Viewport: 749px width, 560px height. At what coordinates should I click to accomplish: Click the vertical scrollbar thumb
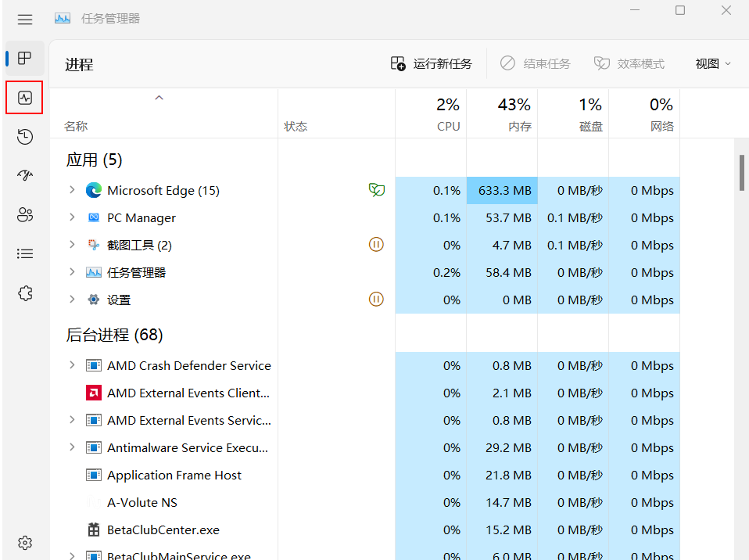pyautogui.click(x=741, y=172)
